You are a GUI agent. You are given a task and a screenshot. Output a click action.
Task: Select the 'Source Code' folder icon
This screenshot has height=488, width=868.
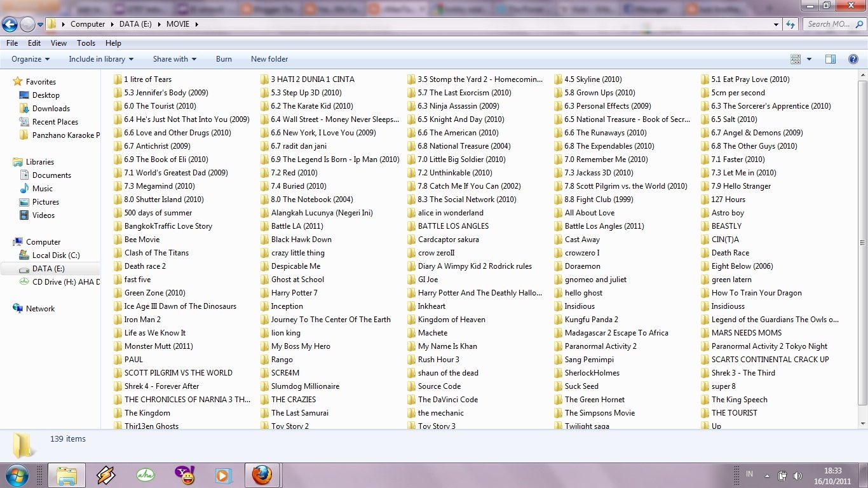coord(412,386)
